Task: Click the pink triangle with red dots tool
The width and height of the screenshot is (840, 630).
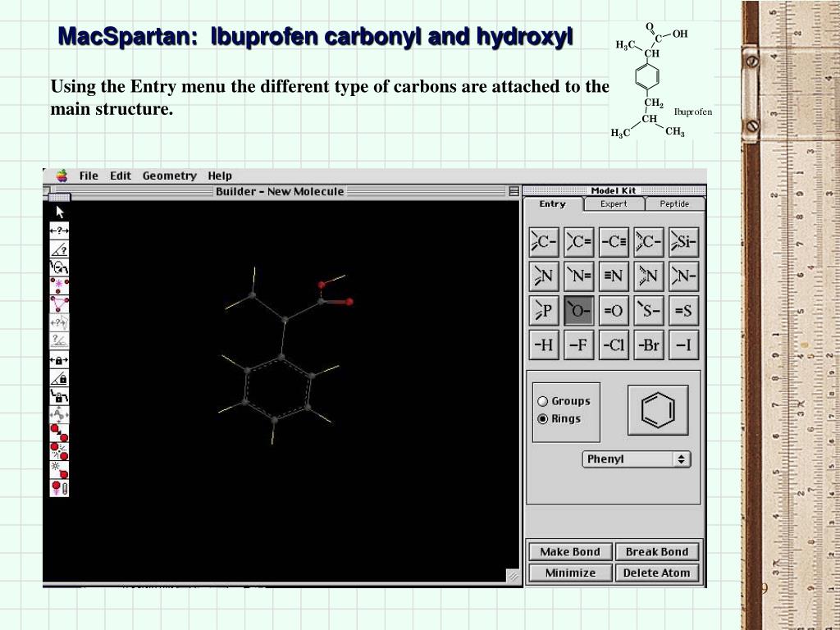Action: tap(59, 304)
